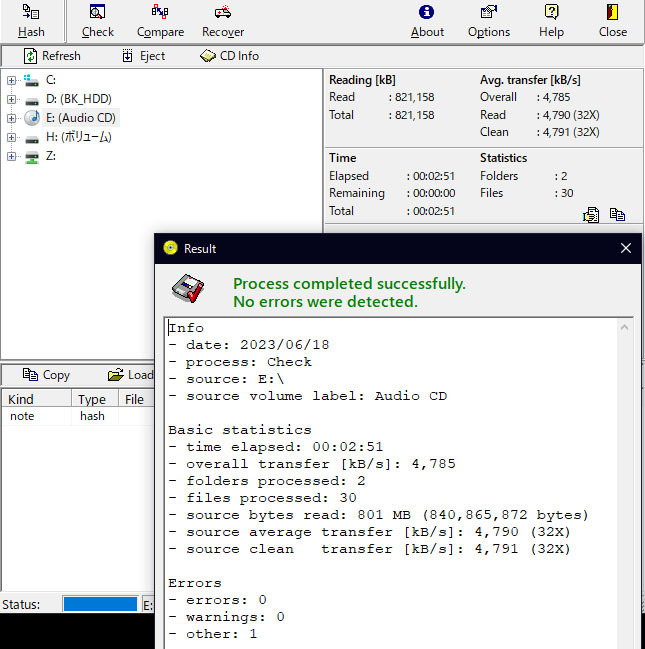Click the Help toolbar icon
The width and height of the screenshot is (645, 649).
coord(552,20)
